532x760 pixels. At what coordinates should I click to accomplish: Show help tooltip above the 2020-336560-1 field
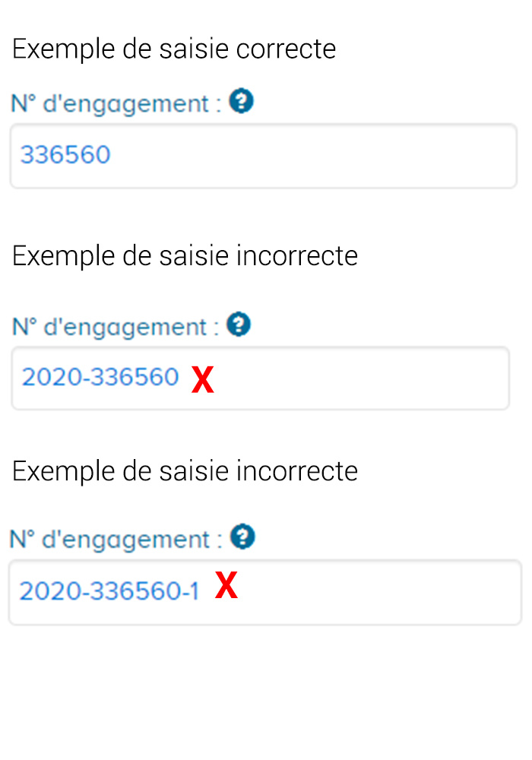[x=242, y=537]
